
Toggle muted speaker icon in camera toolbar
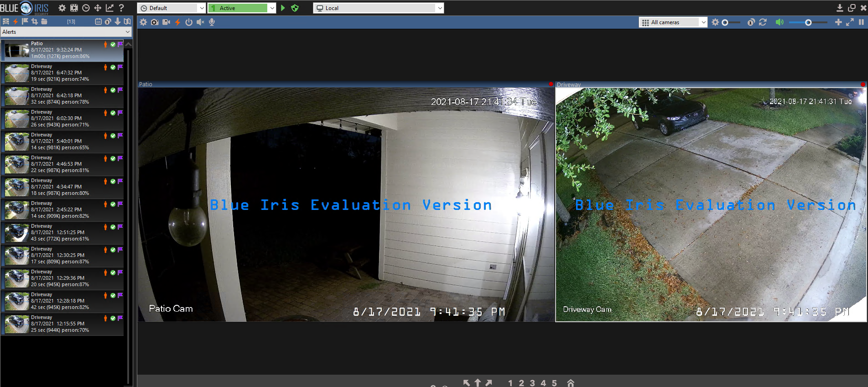[200, 22]
